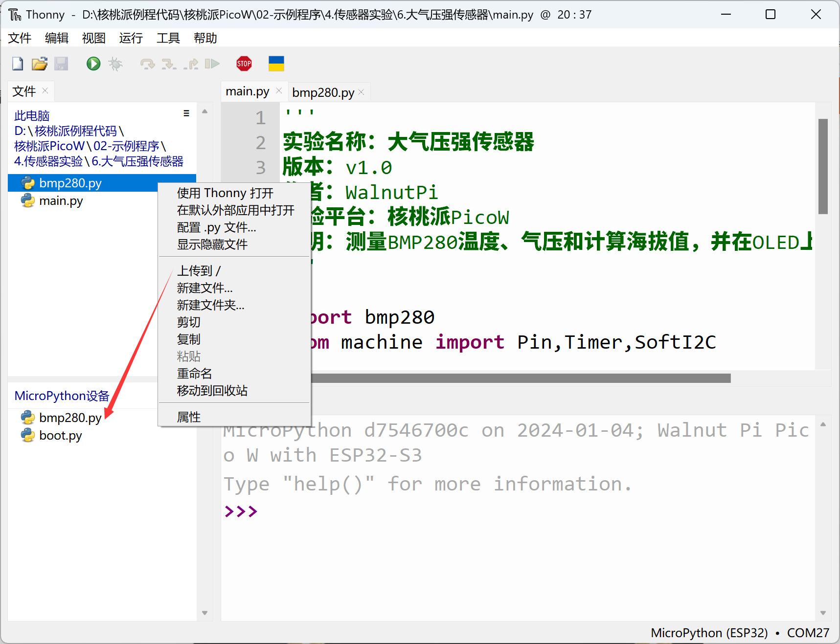Click the Step over debug icon
The image size is (840, 644).
coord(147,64)
